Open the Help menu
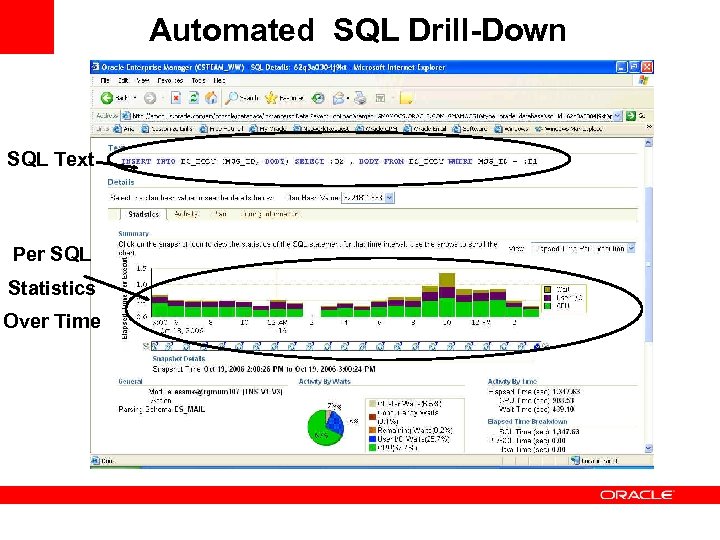This screenshot has width=720, height=540. pos(219,80)
